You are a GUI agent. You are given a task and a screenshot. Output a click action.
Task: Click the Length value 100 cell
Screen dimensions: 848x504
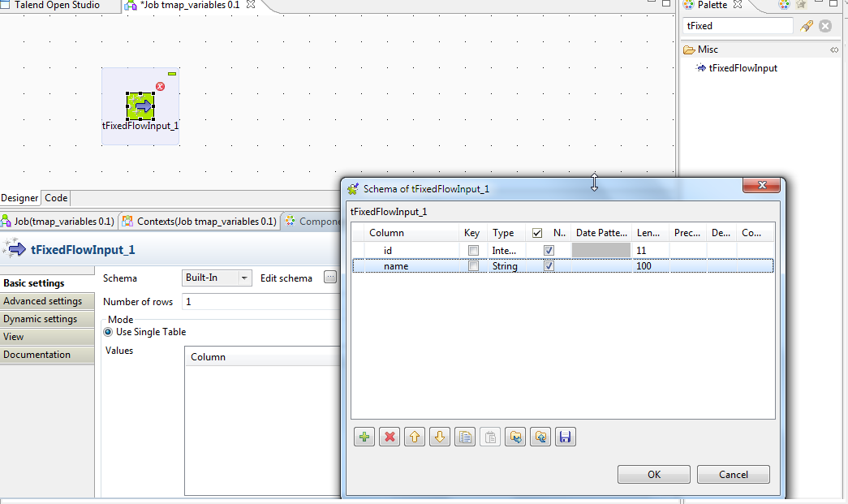(x=651, y=266)
